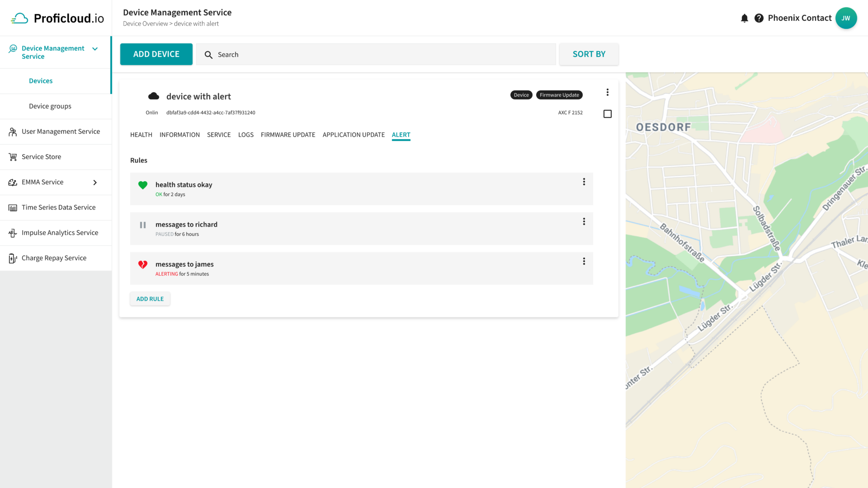Open the help question mark icon
The height and width of the screenshot is (488, 868).
click(759, 18)
